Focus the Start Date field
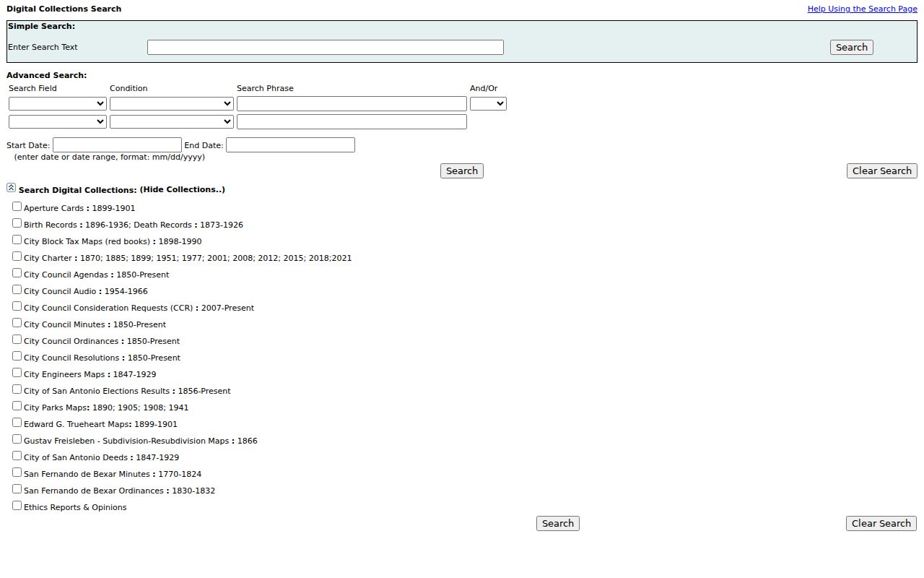The width and height of the screenshot is (924, 578). (117, 145)
